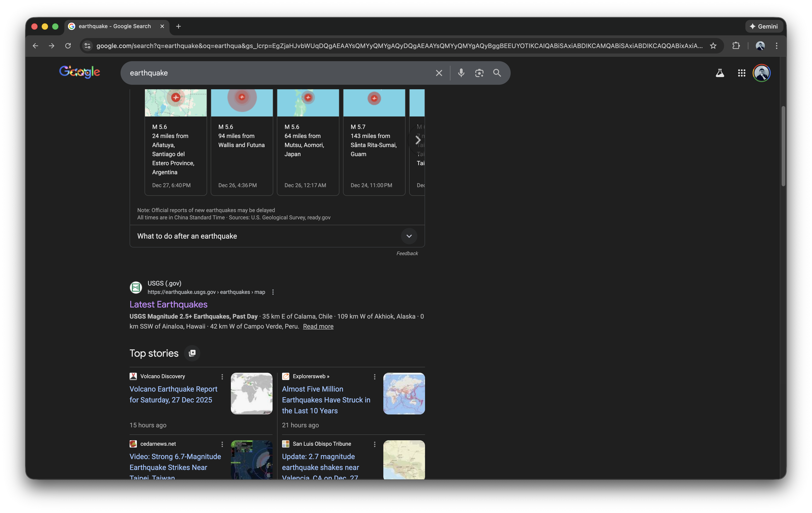Select the earthquake - Google Search tab

point(117,26)
